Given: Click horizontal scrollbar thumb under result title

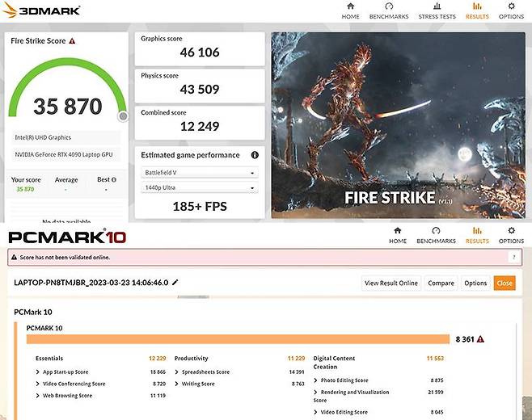Looking at the screenshot, I should (x=193, y=297).
